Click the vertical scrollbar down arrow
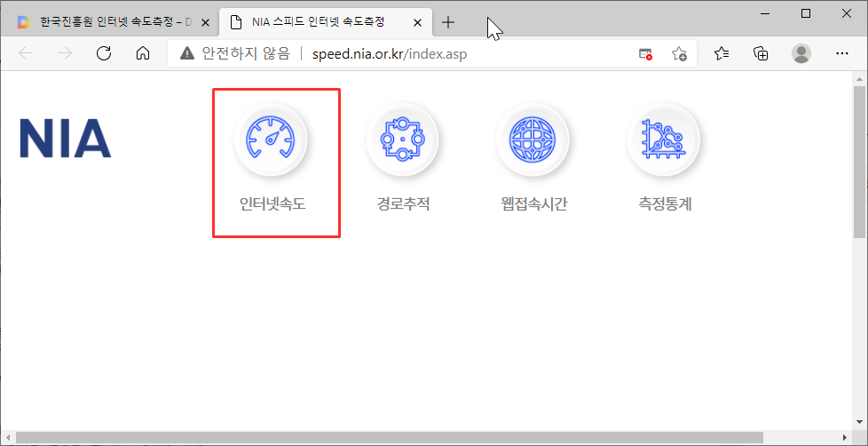The width and height of the screenshot is (868, 446). point(858,423)
